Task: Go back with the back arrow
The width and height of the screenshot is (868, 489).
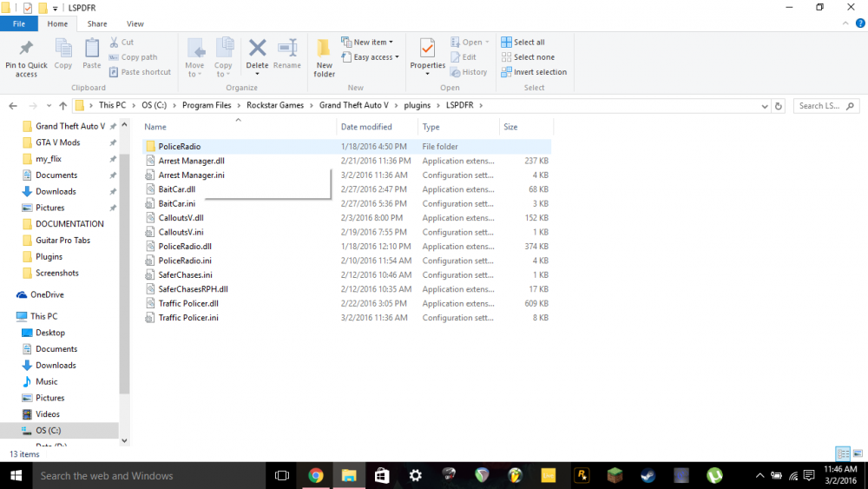Action: [x=13, y=106]
